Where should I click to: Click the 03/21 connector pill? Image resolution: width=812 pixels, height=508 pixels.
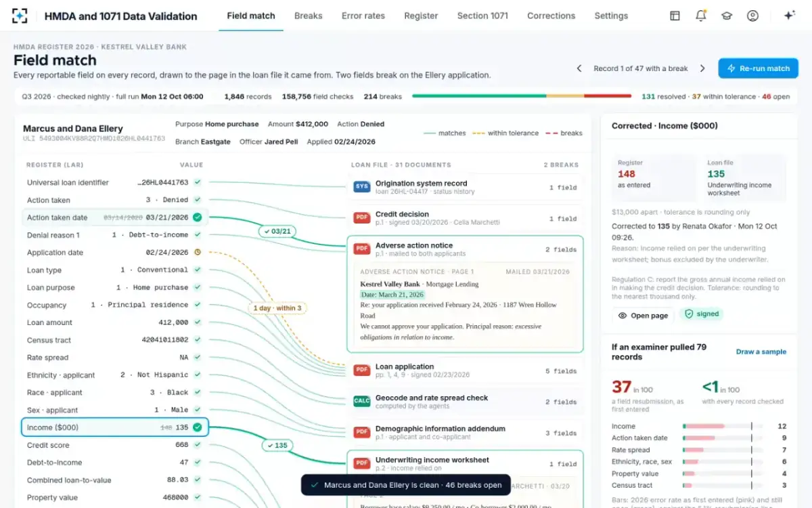click(277, 232)
